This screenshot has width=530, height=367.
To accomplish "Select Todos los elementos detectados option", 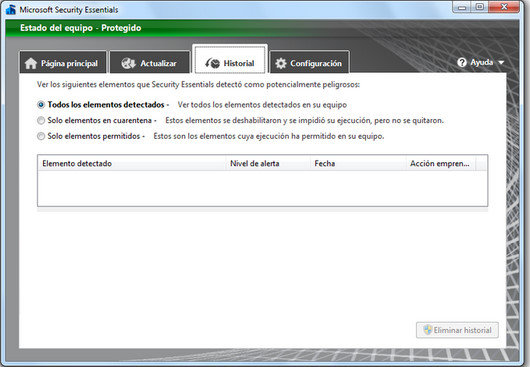I will pyautogui.click(x=41, y=105).
